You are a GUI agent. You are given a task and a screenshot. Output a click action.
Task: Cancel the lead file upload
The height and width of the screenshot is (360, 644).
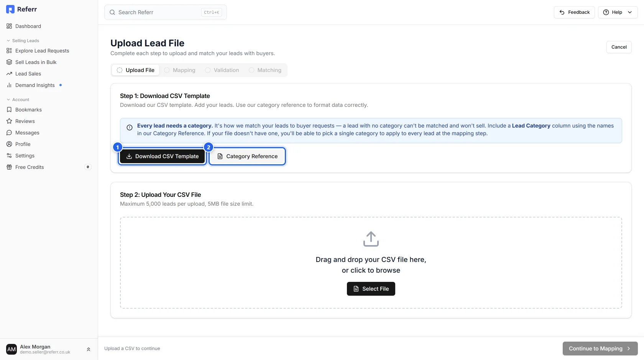pyautogui.click(x=619, y=47)
